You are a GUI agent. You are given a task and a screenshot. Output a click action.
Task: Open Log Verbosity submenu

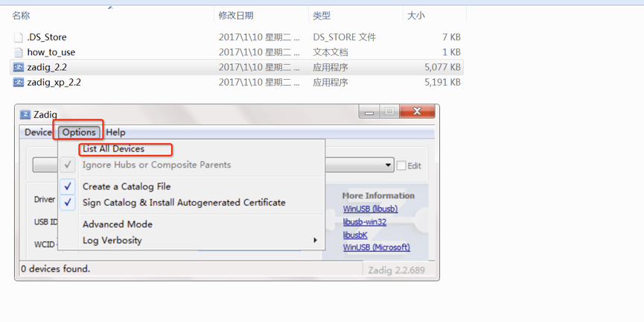pyautogui.click(x=112, y=240)
